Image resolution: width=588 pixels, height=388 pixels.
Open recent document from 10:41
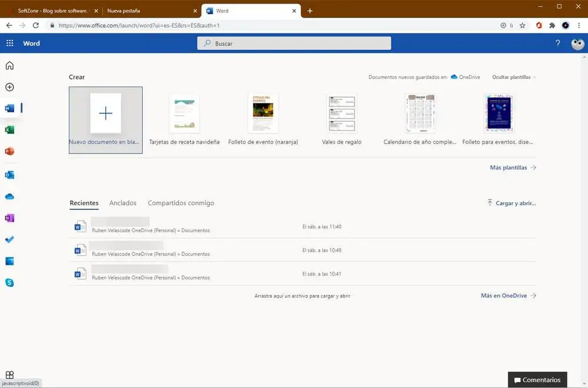tap(303, 274)
